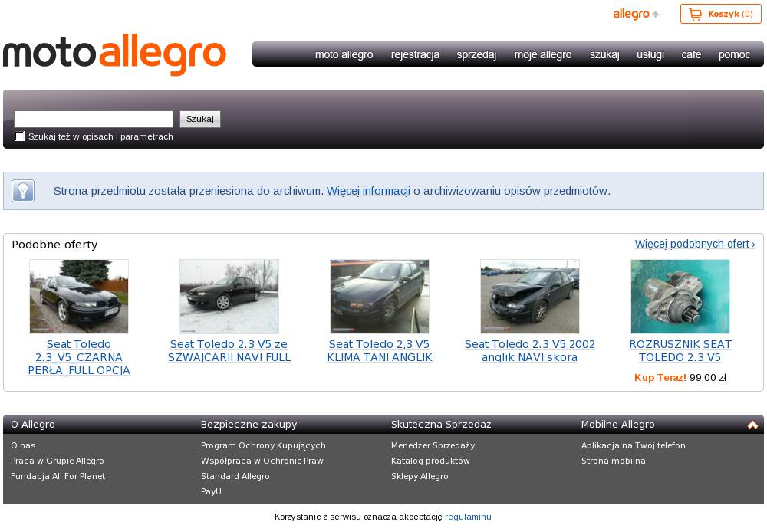The image size is (767, 532).
Task: Open the black Seat Toledo Czarna Perła photo
Action: tap(79, 297)
